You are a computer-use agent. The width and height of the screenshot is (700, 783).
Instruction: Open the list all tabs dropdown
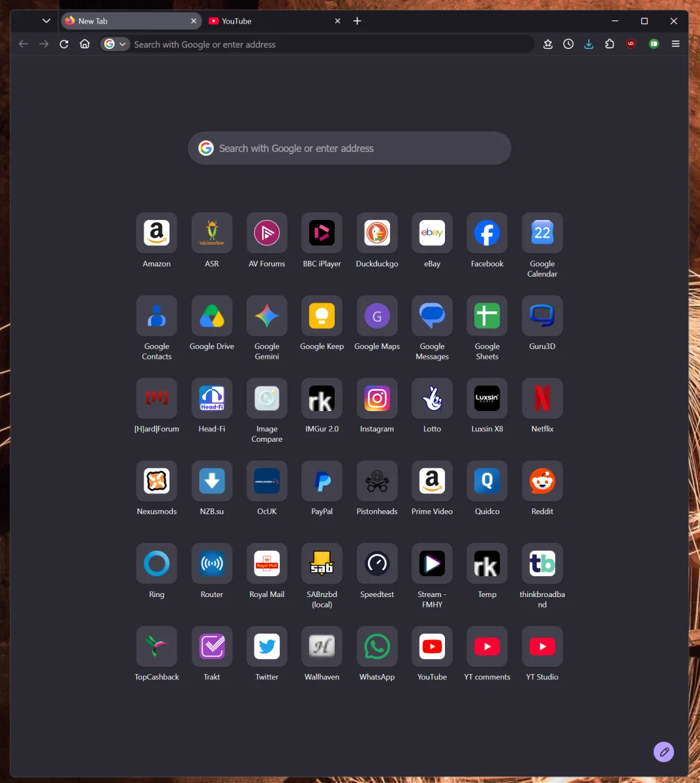pos(46,21)
